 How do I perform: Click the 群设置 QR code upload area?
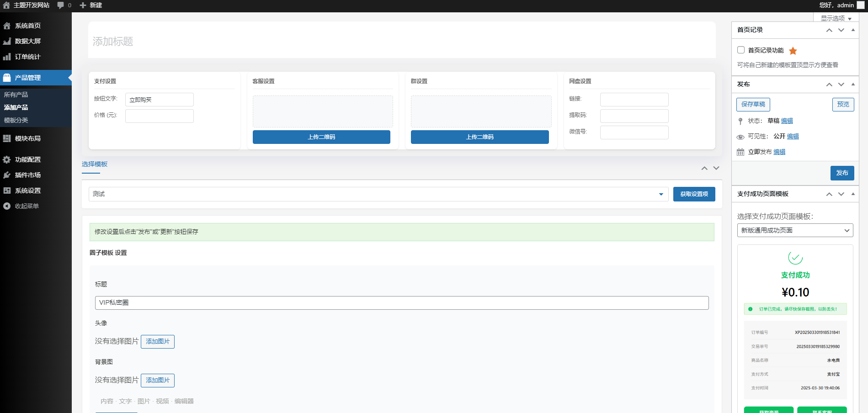click(481, 111)
